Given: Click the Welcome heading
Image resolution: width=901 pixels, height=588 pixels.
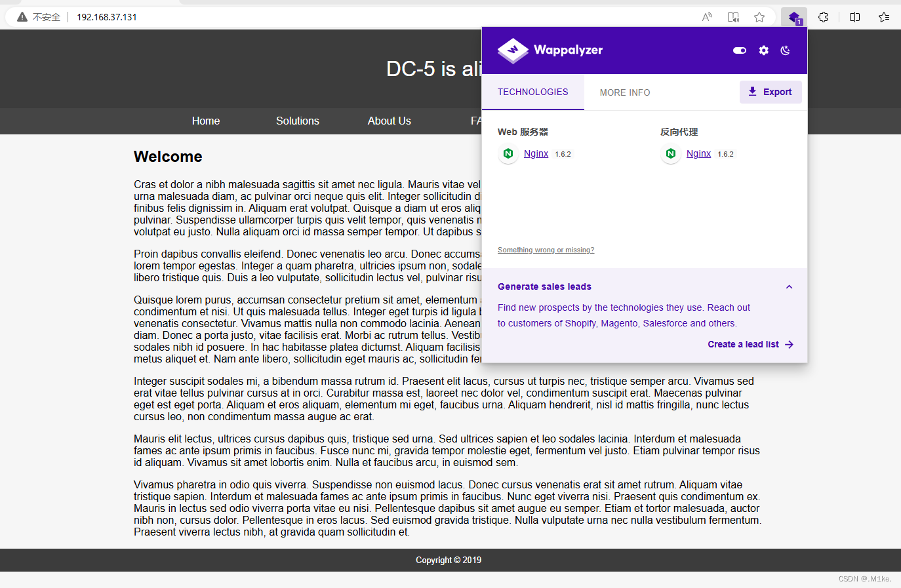Looking at the screenshot, I should [168, 157].
